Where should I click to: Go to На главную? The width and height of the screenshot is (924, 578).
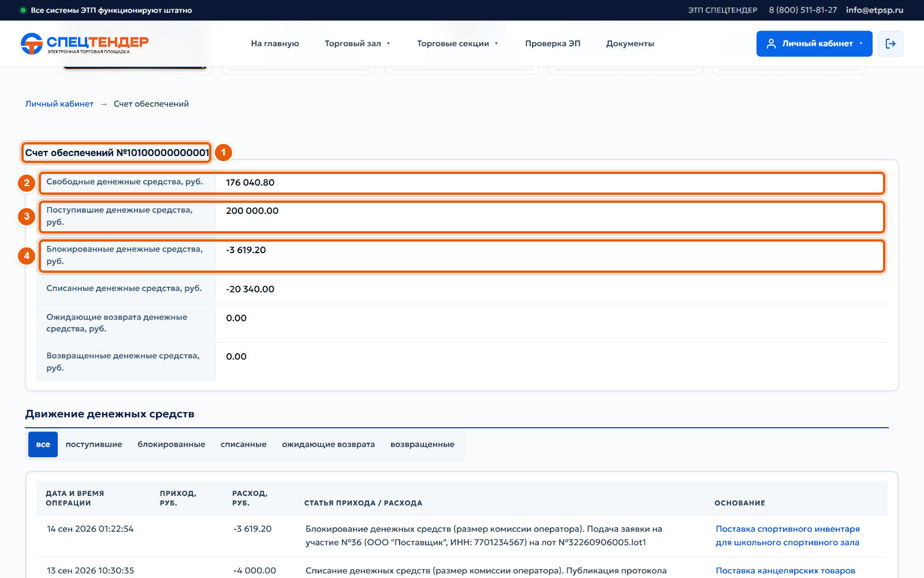click(x=275, y=43)
